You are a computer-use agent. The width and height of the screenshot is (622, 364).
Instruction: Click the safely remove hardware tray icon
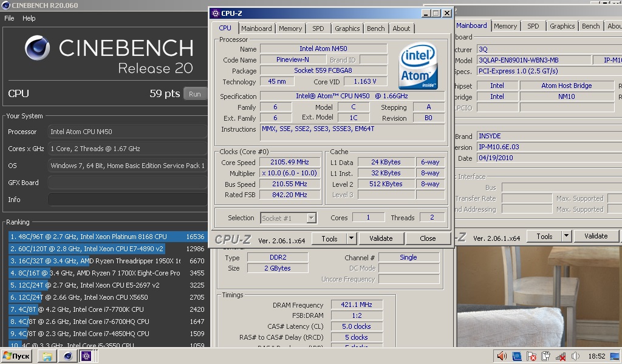546,356
